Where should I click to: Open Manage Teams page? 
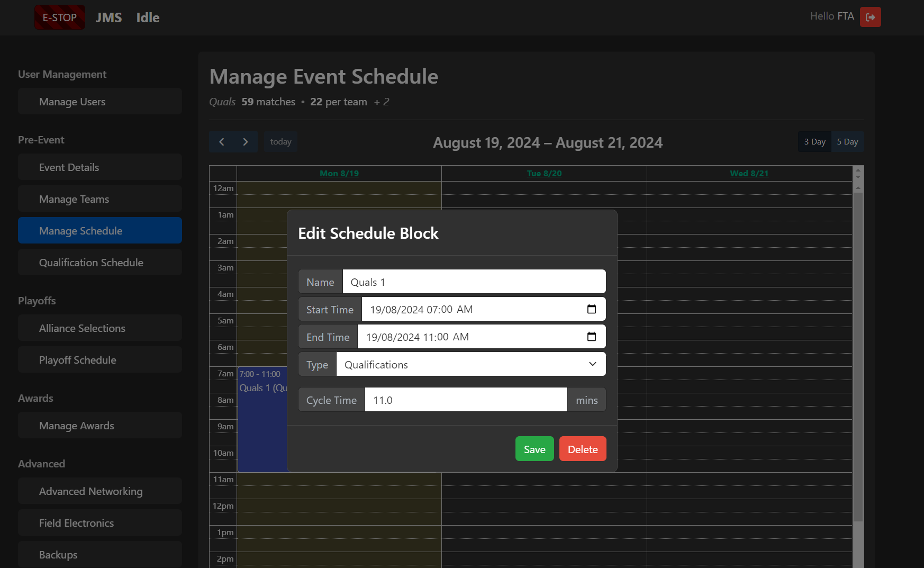100,199
